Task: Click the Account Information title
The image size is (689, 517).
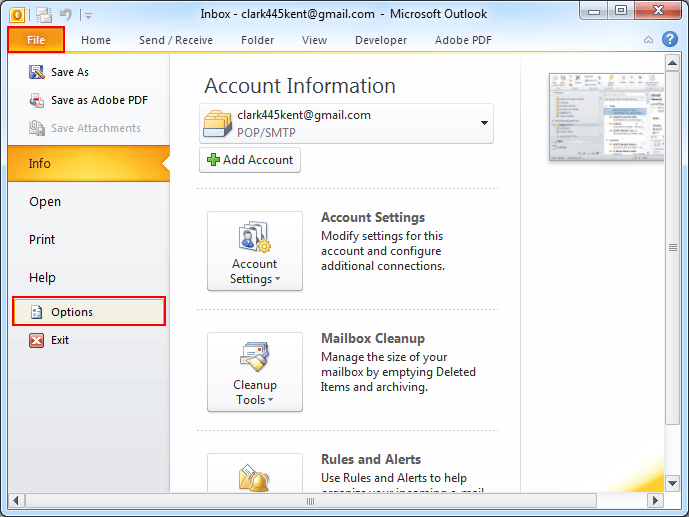Action: [300, 86]
